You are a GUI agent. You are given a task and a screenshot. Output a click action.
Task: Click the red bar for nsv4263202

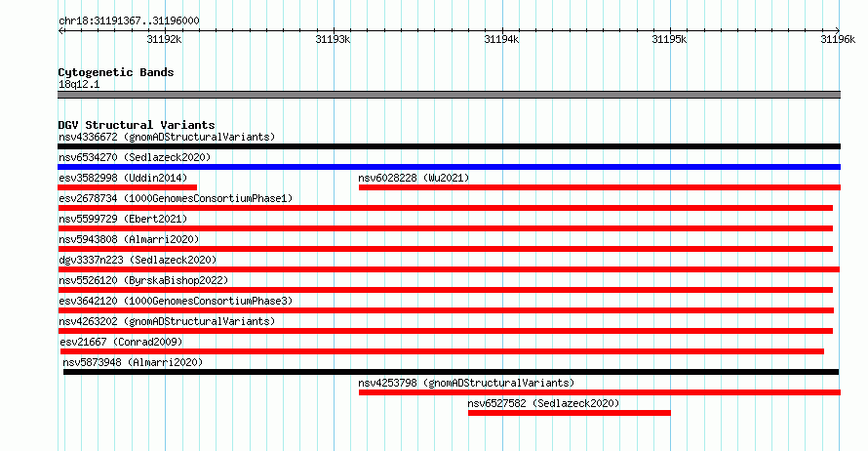pos(445,331)
